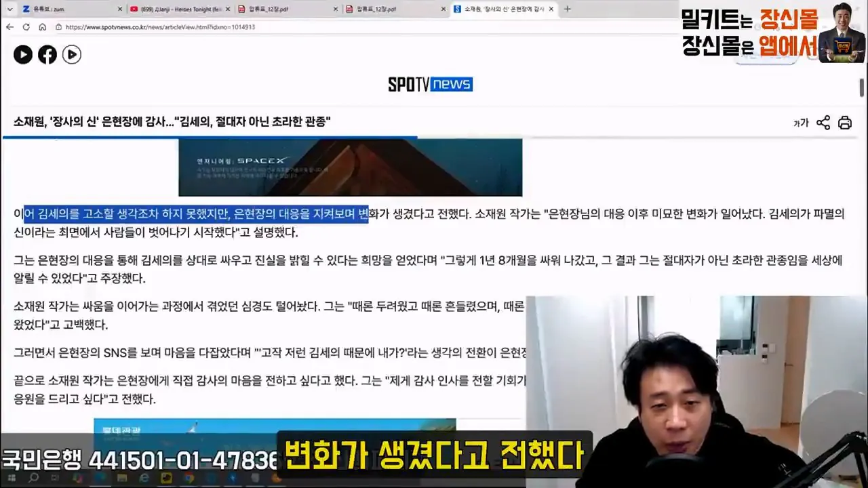868x488 pixels.
Task: Click the paragraph starting '끝으로 소재원 작가는'
Action: [270, 390]
